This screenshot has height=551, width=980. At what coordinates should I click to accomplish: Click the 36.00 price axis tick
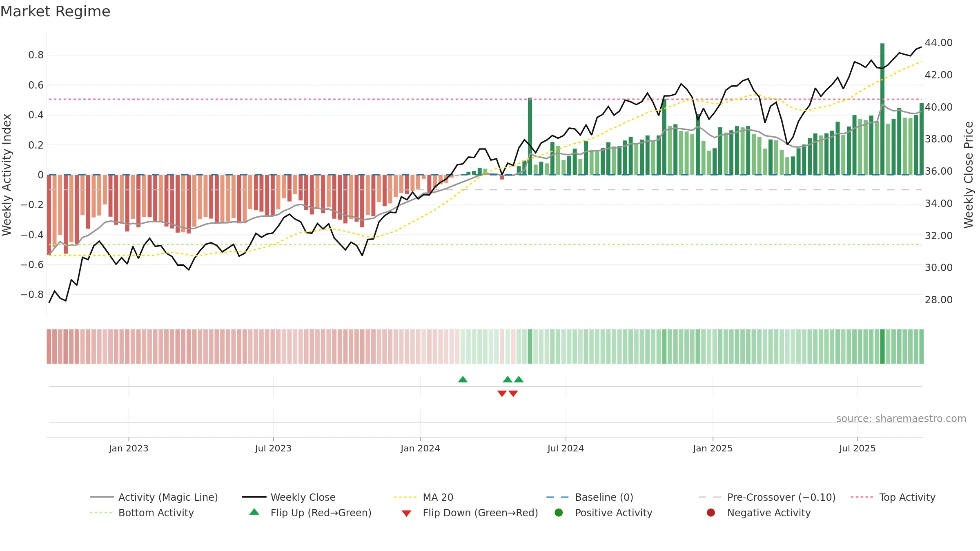pos(938,171)
